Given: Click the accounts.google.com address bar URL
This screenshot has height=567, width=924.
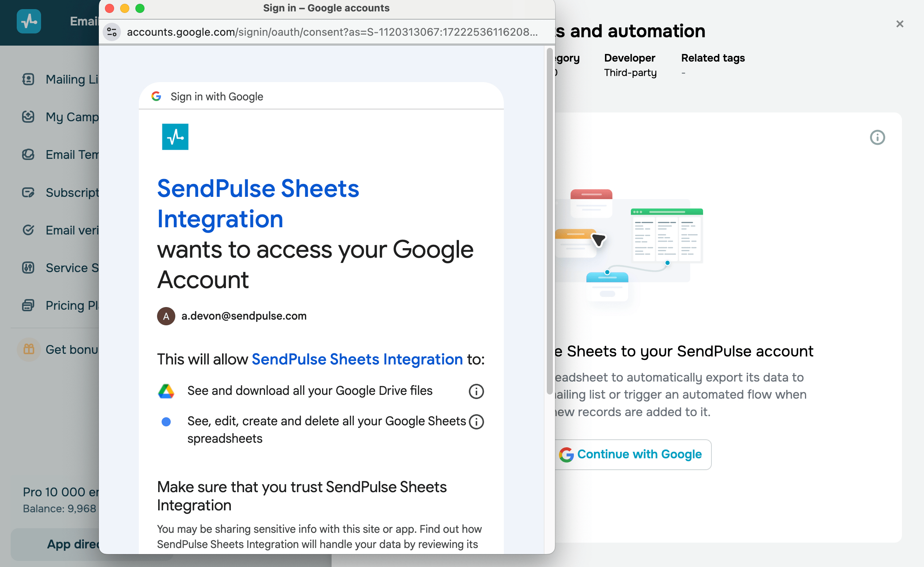Looking at the screenshot, I should pos(332,32).
